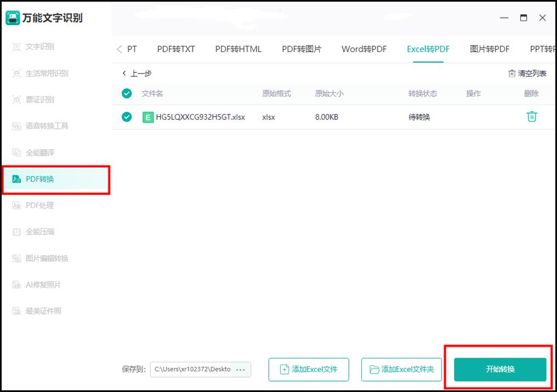Viewport: 557px width, 392px height.
Task: Launch the AI修复照片 feature
Action: [39, 285]
